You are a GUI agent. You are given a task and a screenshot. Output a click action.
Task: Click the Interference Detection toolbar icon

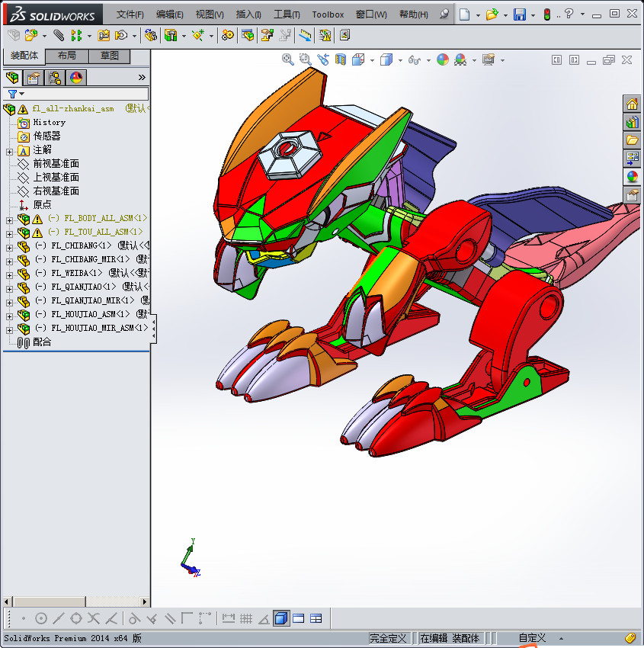pyautogui.click(x=325, y=35)
